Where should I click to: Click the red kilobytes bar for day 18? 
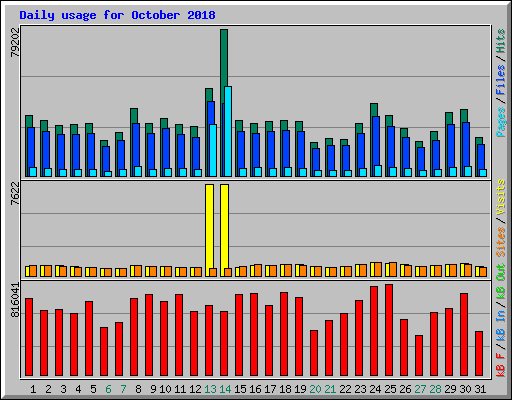click(284, 334)
